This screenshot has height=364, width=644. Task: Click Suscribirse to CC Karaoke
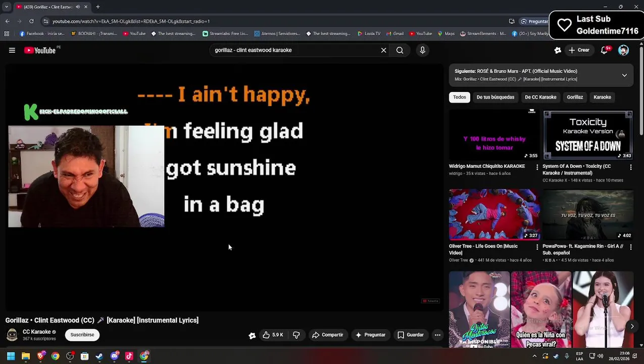click(x=82, y=335)
